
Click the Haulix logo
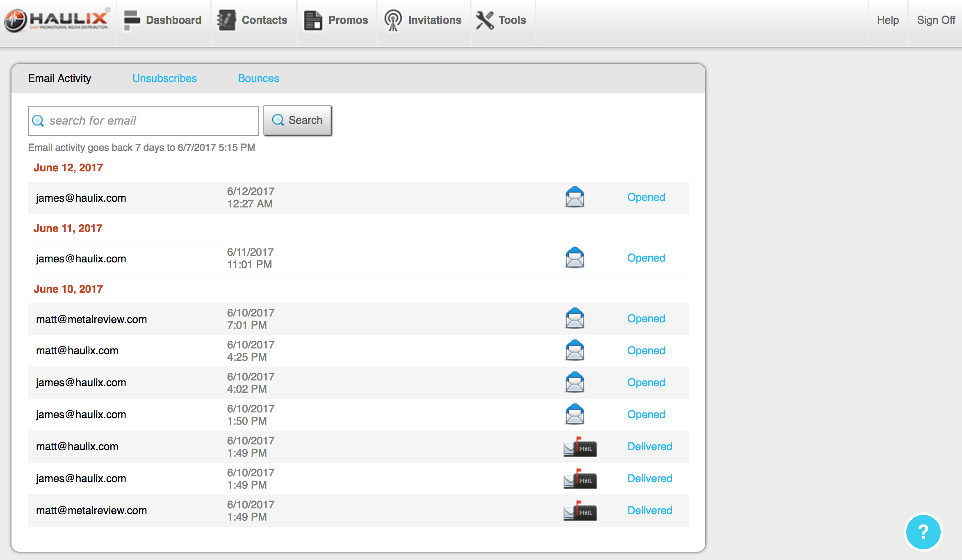point(57,20)
